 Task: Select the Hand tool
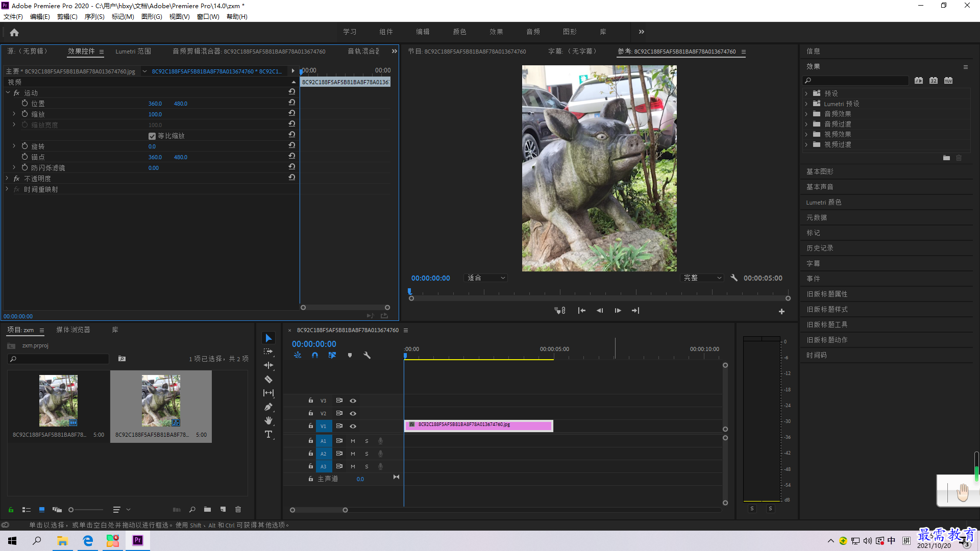tap(268, 420)
